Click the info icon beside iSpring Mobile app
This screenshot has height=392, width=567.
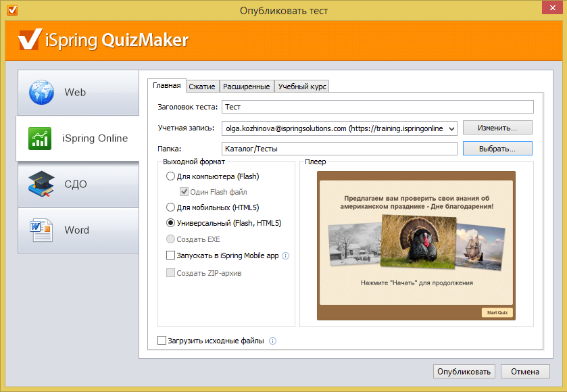pos(286,256)
